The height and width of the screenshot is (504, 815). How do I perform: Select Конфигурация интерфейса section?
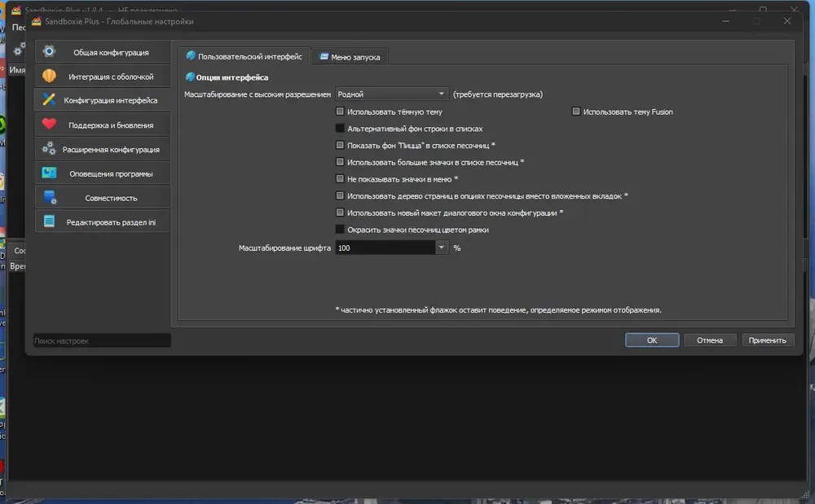click(x=103, y=100)
